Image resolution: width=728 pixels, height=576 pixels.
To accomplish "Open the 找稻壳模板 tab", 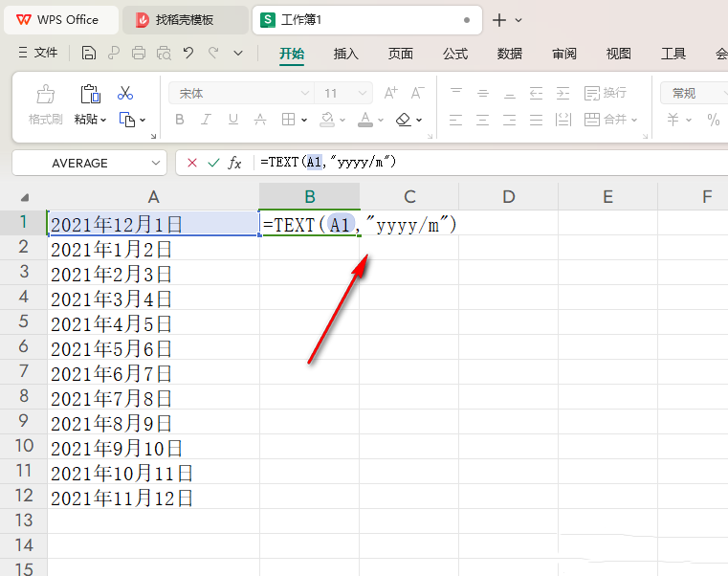I will coord(186,20).
